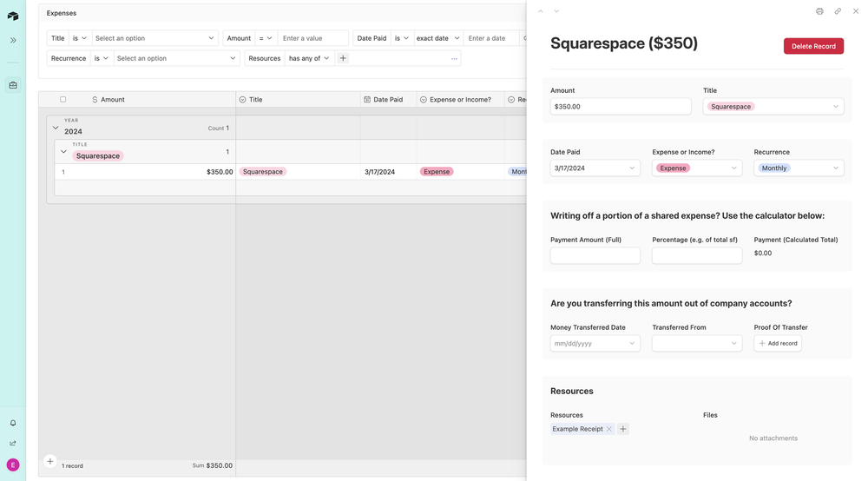
Task: Expand the sidebar with double-chevron icon
Action: tap(13, 41)
